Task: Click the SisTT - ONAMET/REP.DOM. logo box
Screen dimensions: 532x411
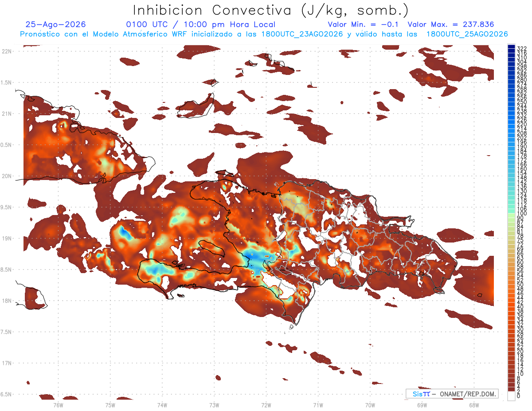Action: (x=452, y=394)
